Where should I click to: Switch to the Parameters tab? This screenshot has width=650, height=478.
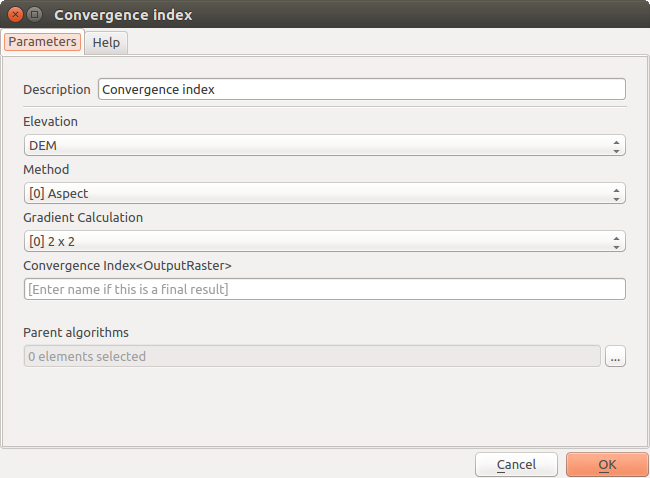43,42
